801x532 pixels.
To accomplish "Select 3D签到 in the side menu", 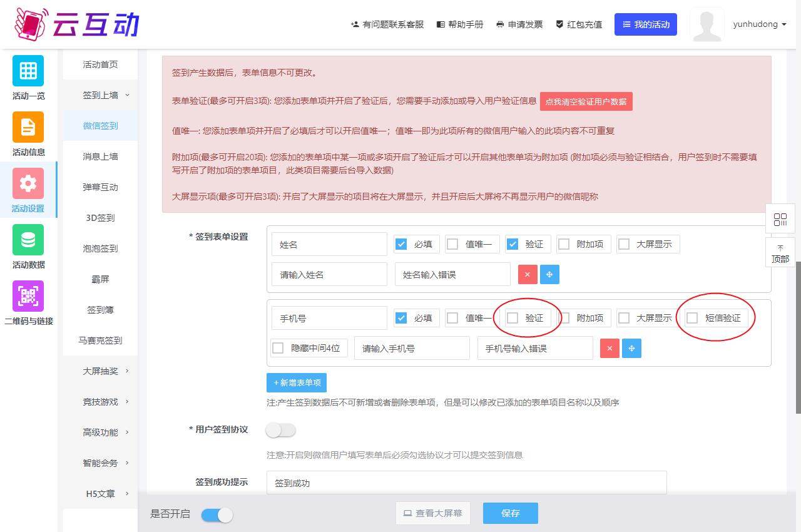I will click(100, 218).
